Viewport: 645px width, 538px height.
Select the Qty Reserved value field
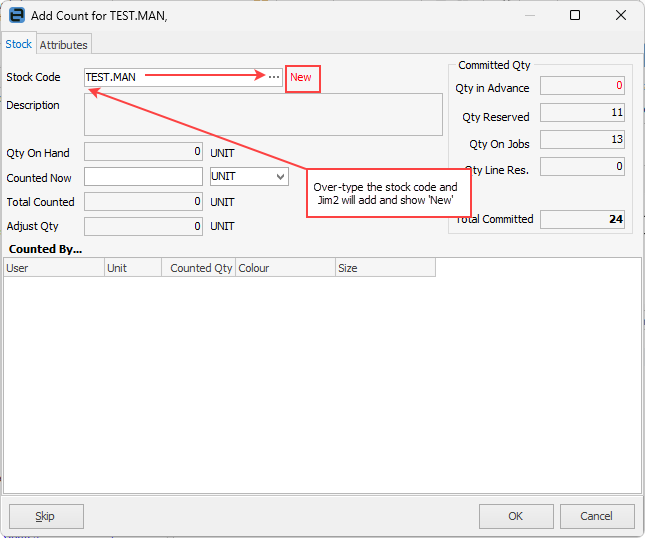582,113
